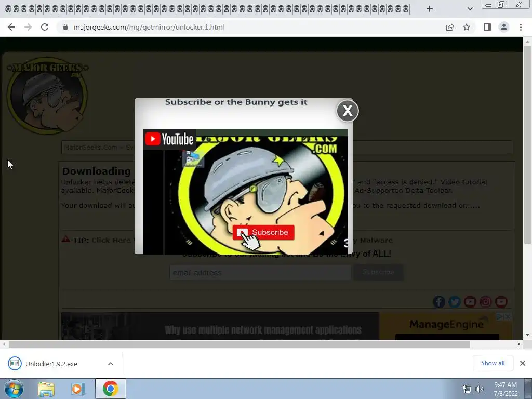This screenshot has width=532, height=399.
Task: Open a new tab with the plus button
Action: [430, 9]
